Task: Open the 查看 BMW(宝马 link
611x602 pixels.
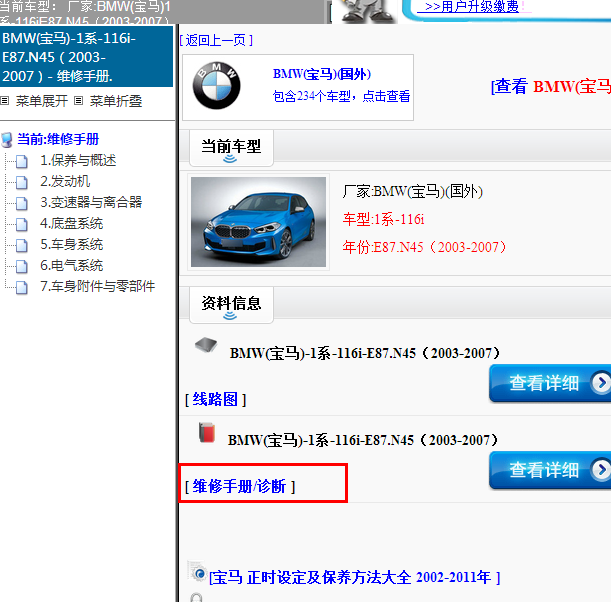Action: [551, 87]
